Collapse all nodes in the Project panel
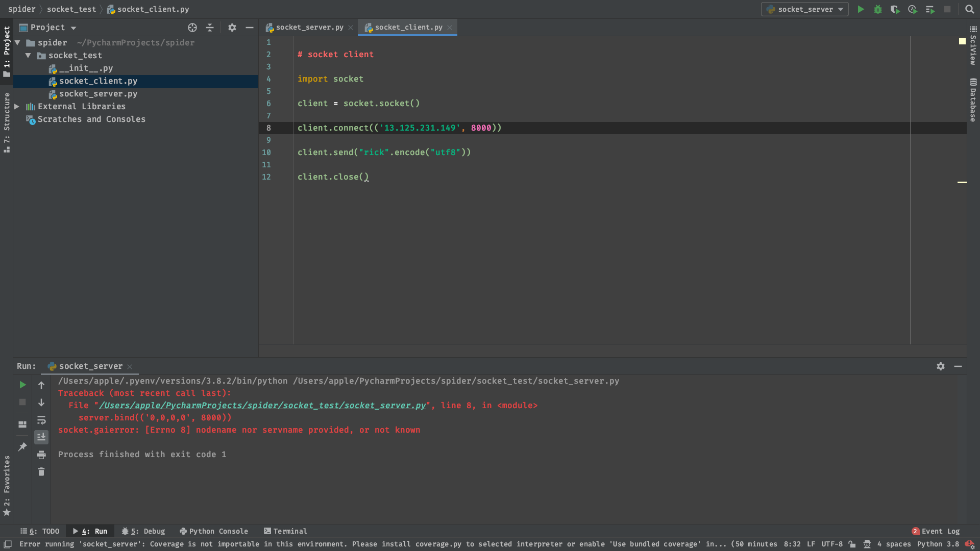Image resolution: width=980 pixels, height=551 pixels. [210, 28]
